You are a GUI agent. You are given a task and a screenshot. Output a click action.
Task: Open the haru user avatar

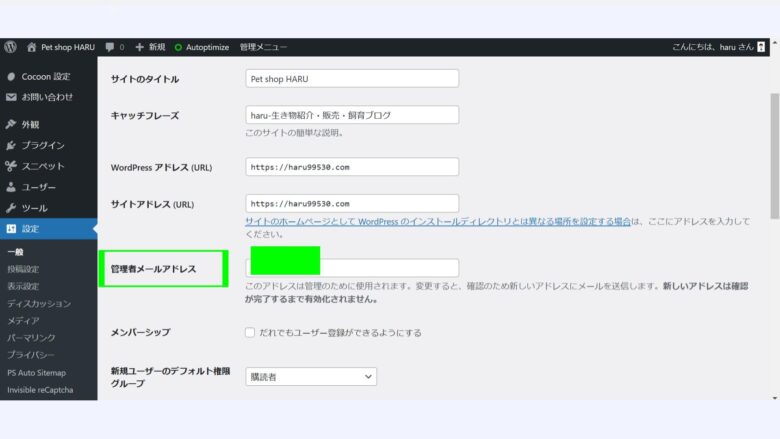click(x=761, y=47)
